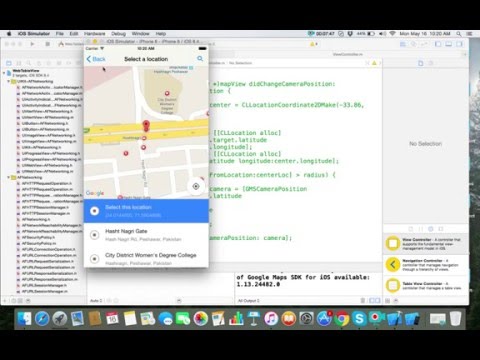Select the object library tab icon

coord(431,229)
